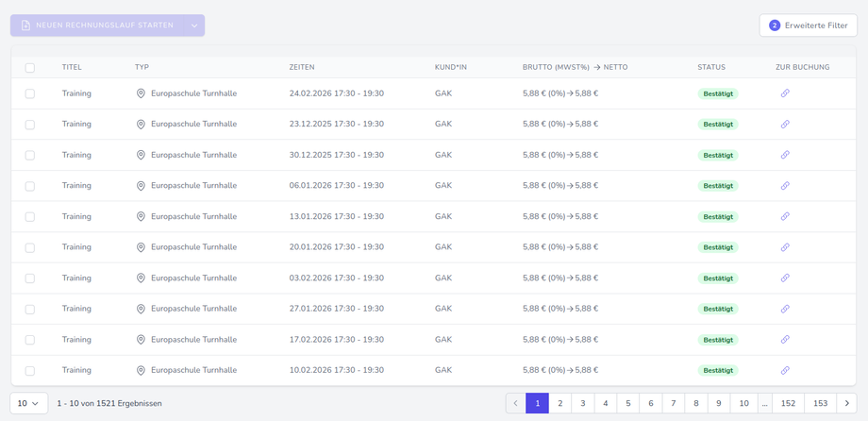Open booking link for 24.02.2026 training
This screenshot has width=868, height=421.
coord(784,93)
